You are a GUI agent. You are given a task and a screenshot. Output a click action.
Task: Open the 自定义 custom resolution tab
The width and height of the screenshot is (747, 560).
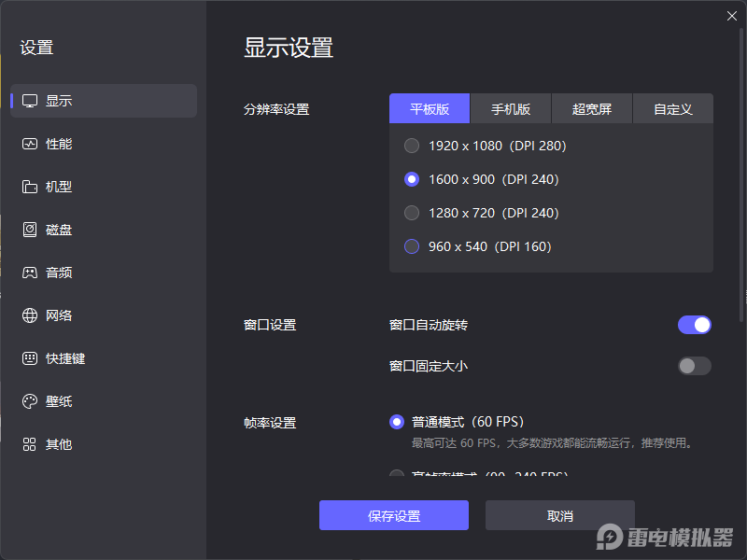(673, 108)
